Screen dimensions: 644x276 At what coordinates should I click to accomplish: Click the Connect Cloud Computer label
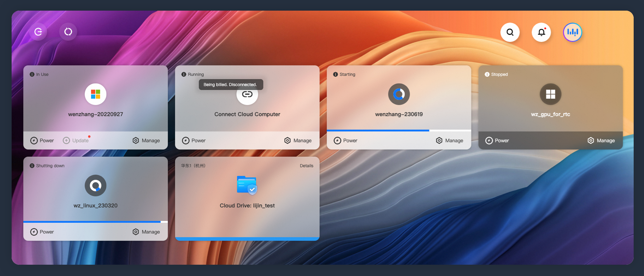coord(247,114)
